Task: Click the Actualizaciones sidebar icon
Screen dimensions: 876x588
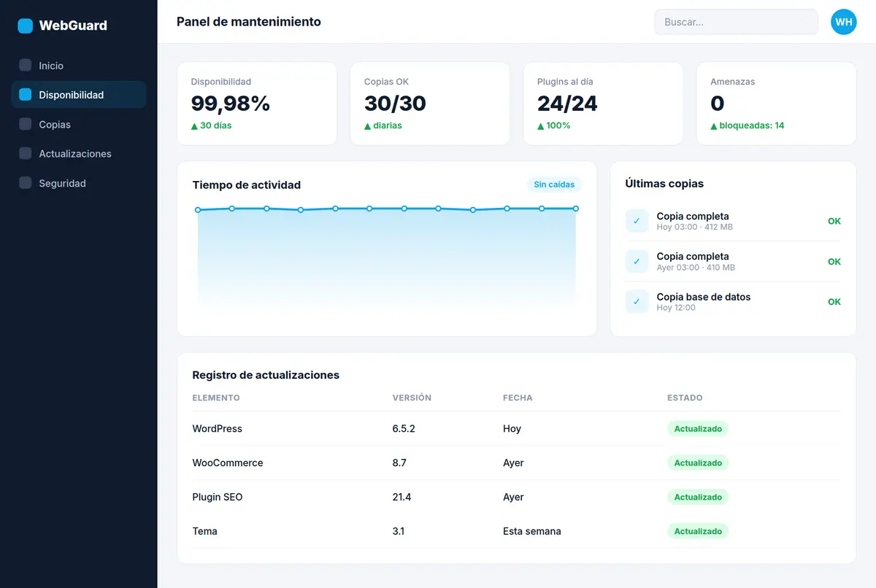Action: click(x=25, y=154)
